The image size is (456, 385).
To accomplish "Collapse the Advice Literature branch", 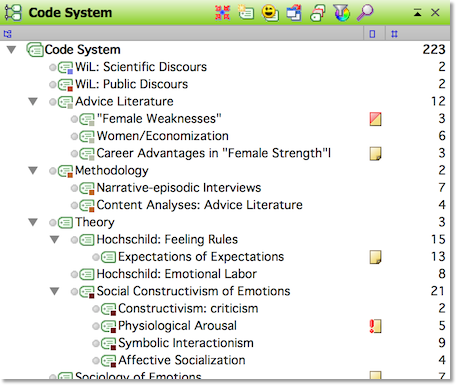I will click(33, 101).
